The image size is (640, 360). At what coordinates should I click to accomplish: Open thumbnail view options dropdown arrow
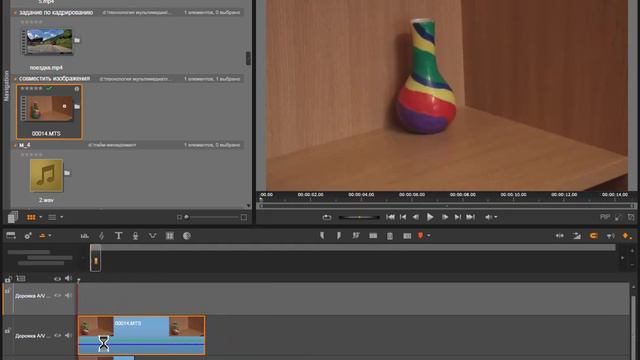pos(40,217)
